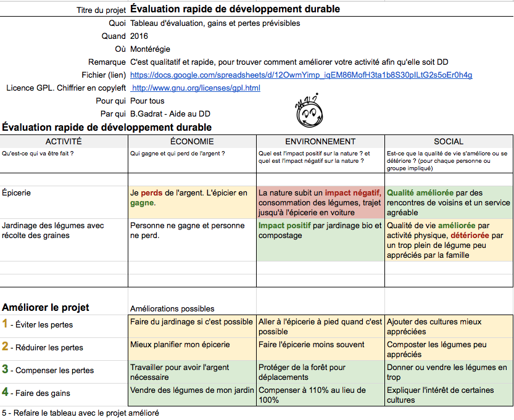Select the 'Pour tous' cell

tap(147, 101)
